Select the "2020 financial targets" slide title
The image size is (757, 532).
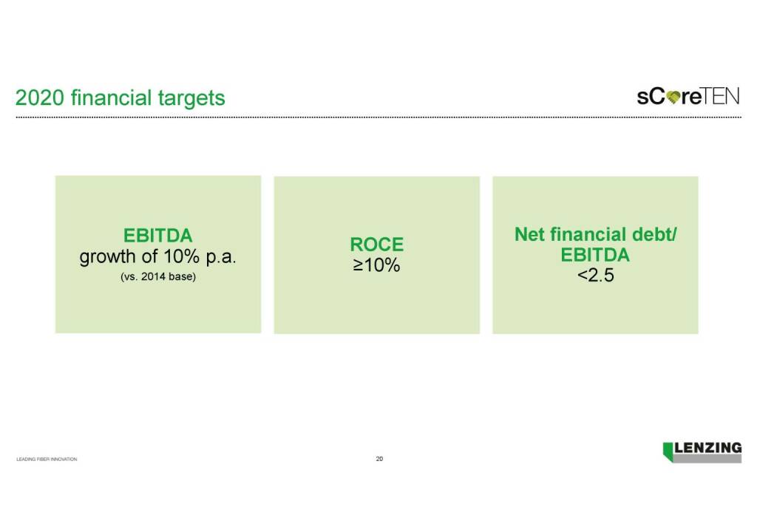click(x=120, y=98)
